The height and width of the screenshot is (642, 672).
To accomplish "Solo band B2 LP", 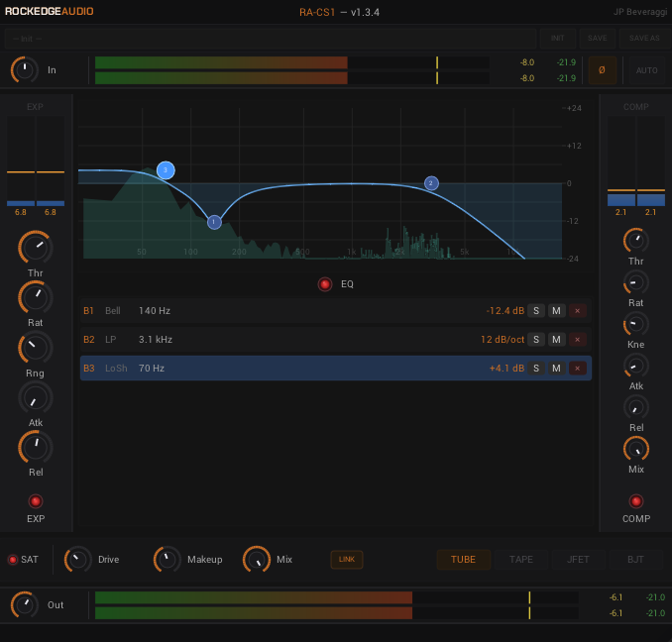I will click(x=536, y=339).
